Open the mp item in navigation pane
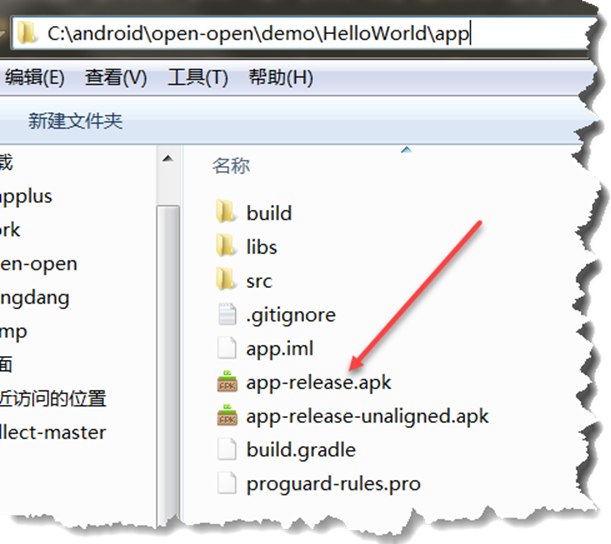 [x=14, y=332]
